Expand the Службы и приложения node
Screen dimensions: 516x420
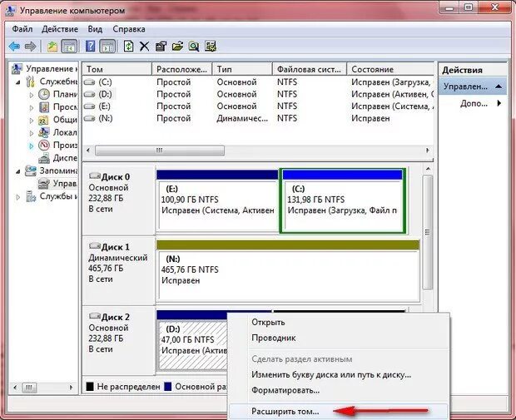point(18,197)
